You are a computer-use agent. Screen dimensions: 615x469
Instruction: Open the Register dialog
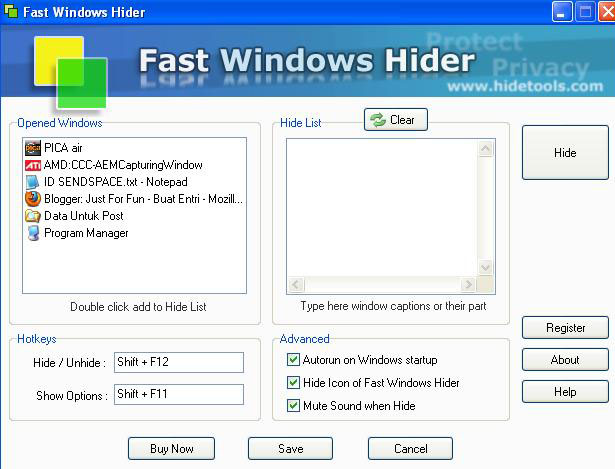[565, 327]
